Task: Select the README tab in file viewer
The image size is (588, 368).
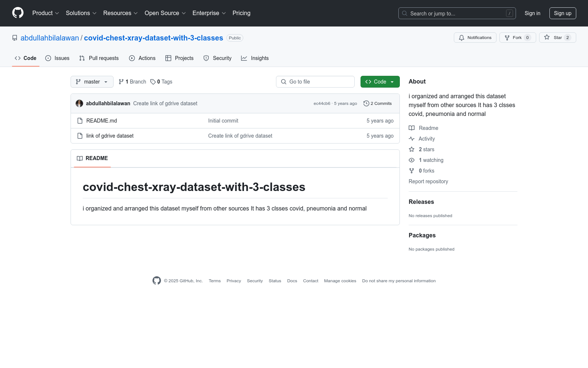Action: click(92, 158)
